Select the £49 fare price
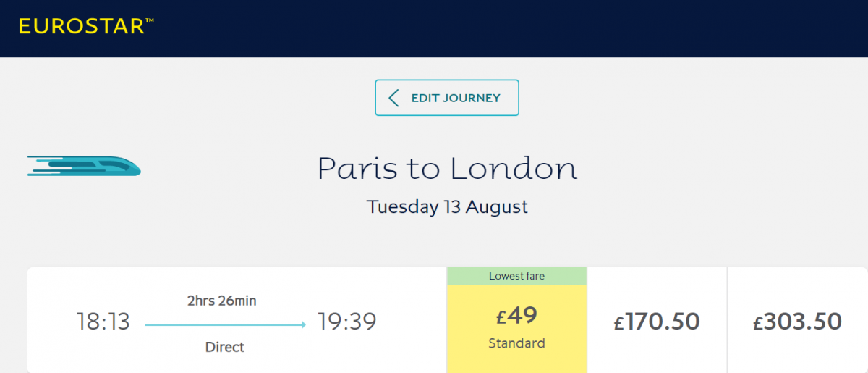This screenshot has width=868, height=373. tap(516, 317)
